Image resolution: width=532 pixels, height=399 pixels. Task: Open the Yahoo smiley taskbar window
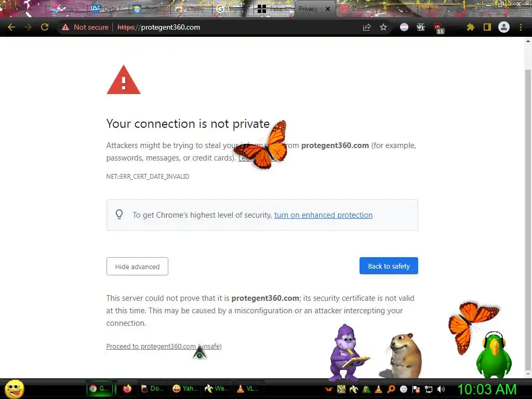pyautogui.click(x=185, y=389)
